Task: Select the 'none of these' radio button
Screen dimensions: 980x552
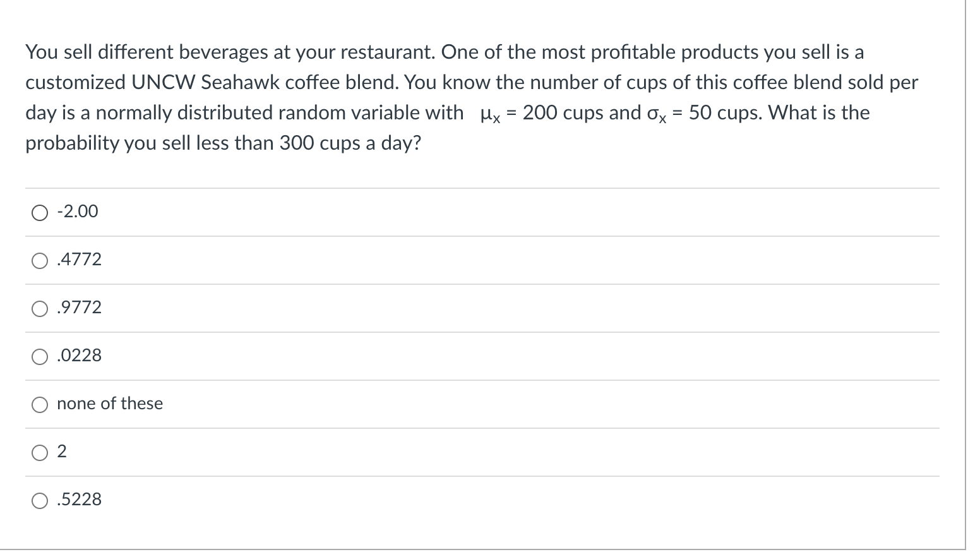Action: 39,404
